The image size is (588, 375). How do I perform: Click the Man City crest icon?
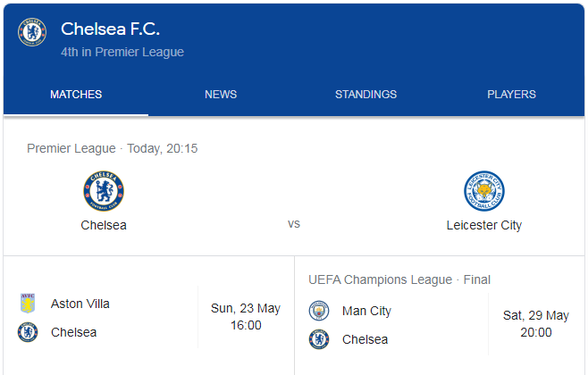coord(319,311)
